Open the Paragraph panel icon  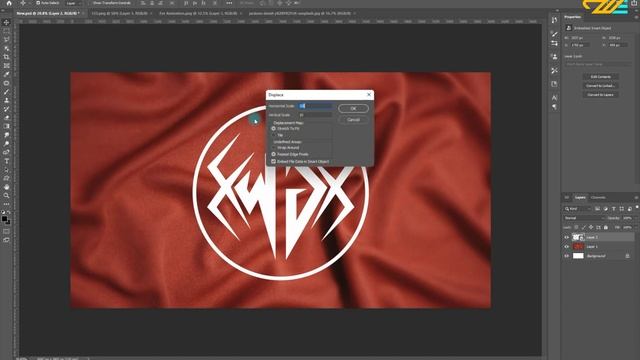(x=554, y=107)
